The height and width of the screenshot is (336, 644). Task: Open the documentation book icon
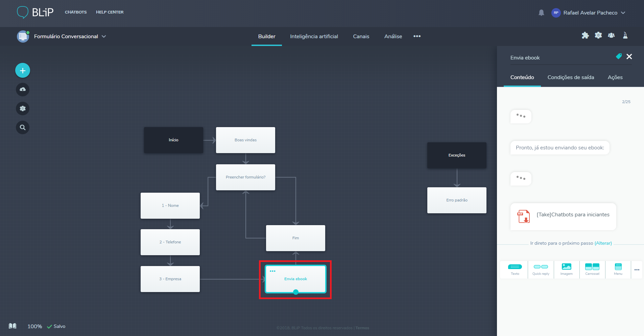click(x=13, y=326)
